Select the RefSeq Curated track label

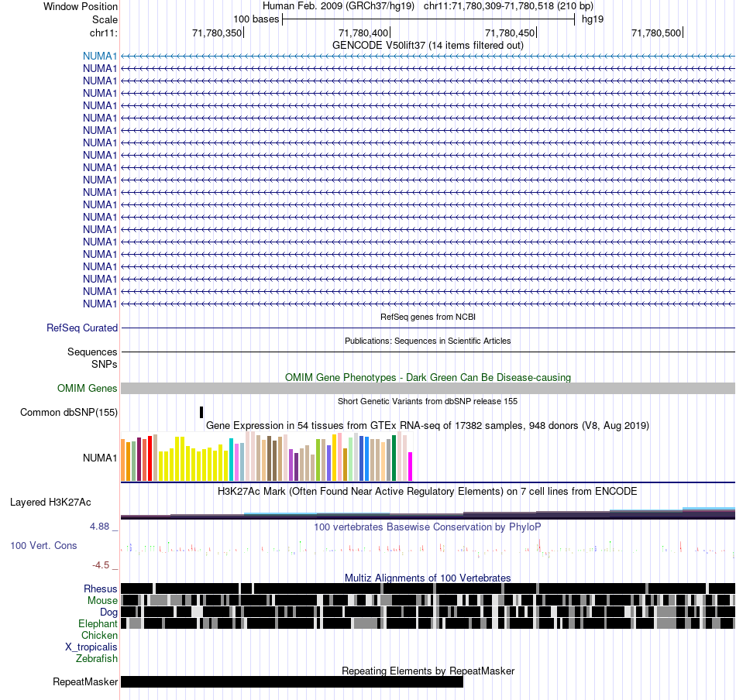coord(81,328)
